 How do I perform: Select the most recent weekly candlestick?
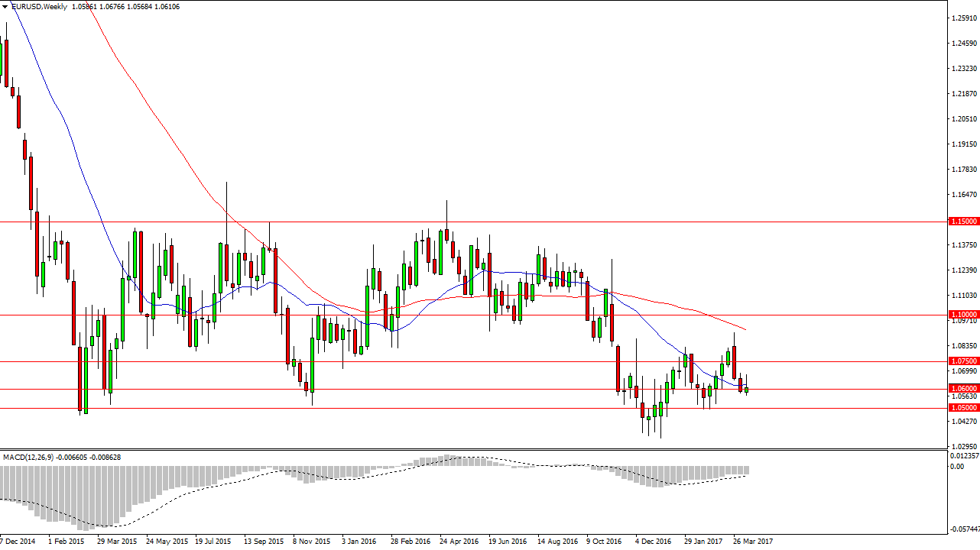click(745, 390)
